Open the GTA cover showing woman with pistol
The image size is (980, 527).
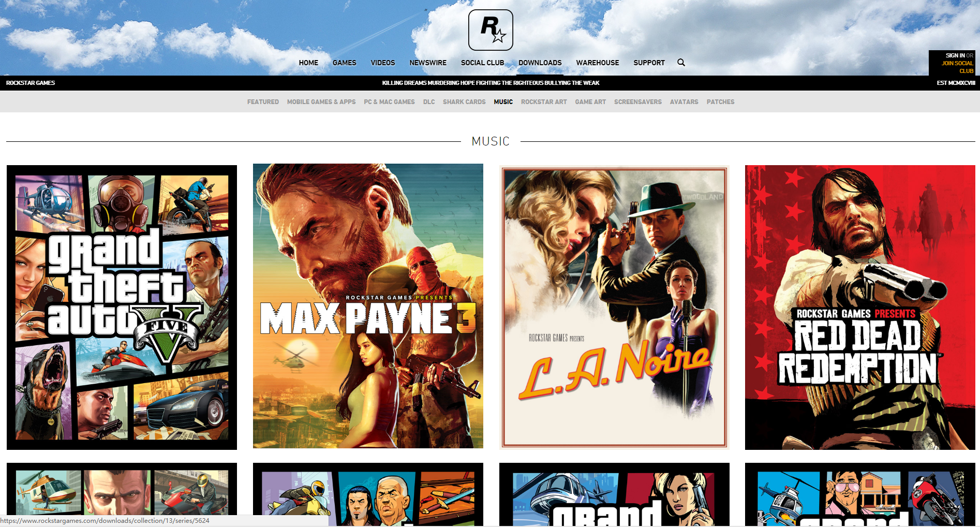(614, 494)
